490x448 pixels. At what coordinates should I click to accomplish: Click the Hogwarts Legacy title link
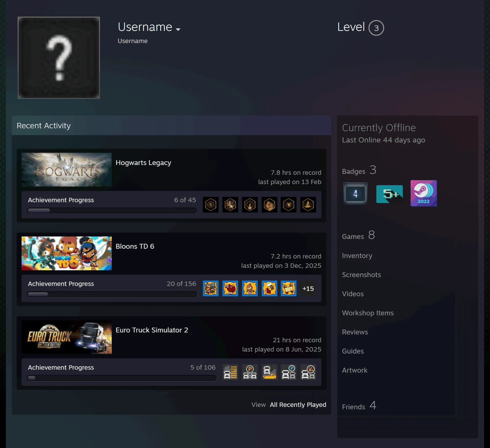coord(143,163)
